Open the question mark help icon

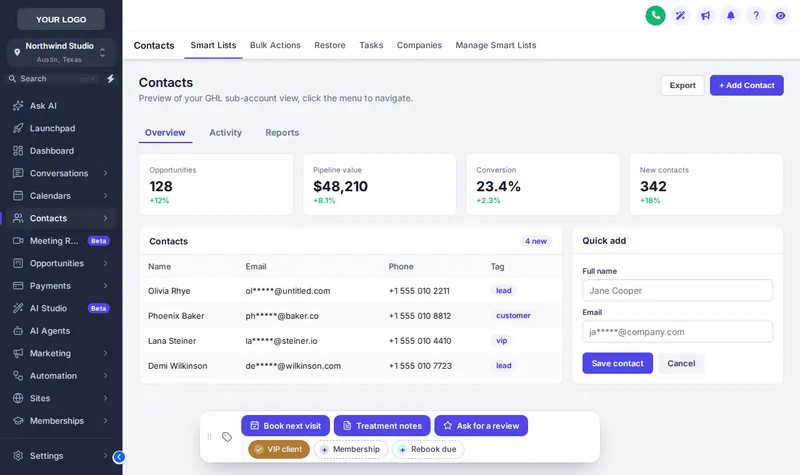(x=756, y=15)
